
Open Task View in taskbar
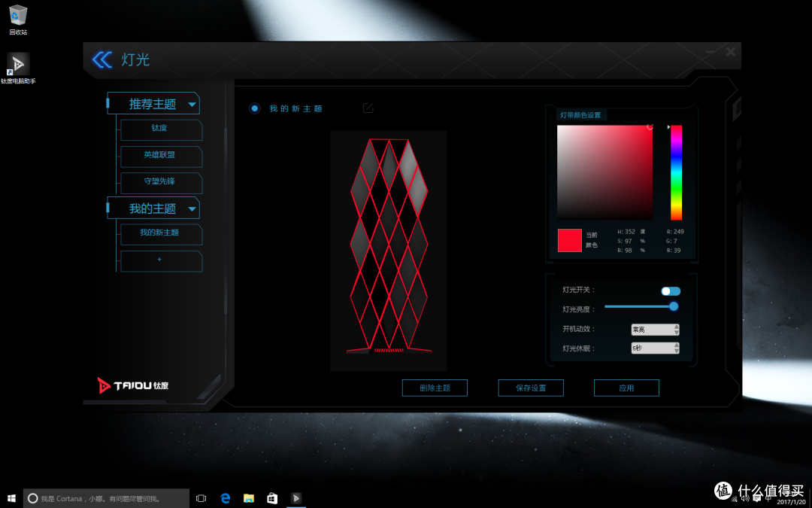pyautogui.click(x=201, y=498)
